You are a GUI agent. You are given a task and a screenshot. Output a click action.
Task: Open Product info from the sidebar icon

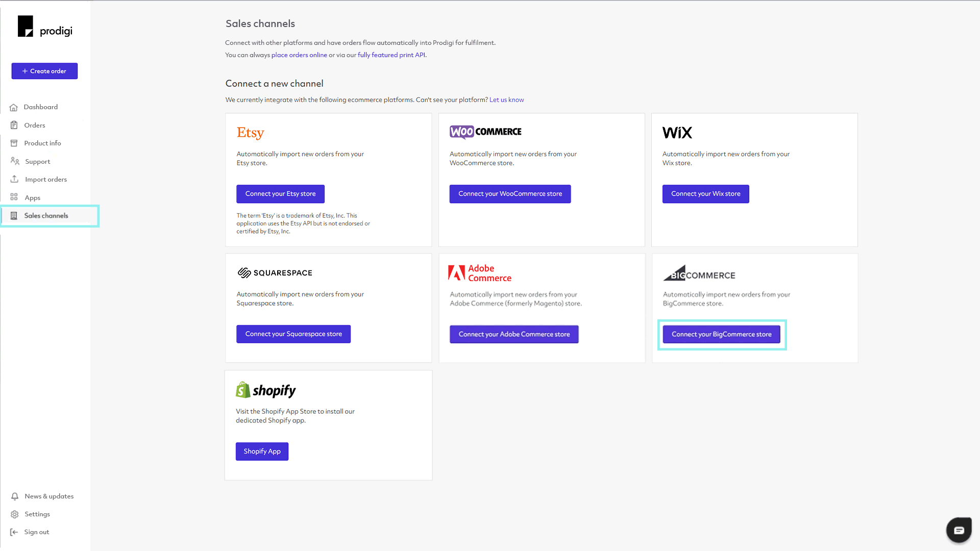tap(14, 143)
